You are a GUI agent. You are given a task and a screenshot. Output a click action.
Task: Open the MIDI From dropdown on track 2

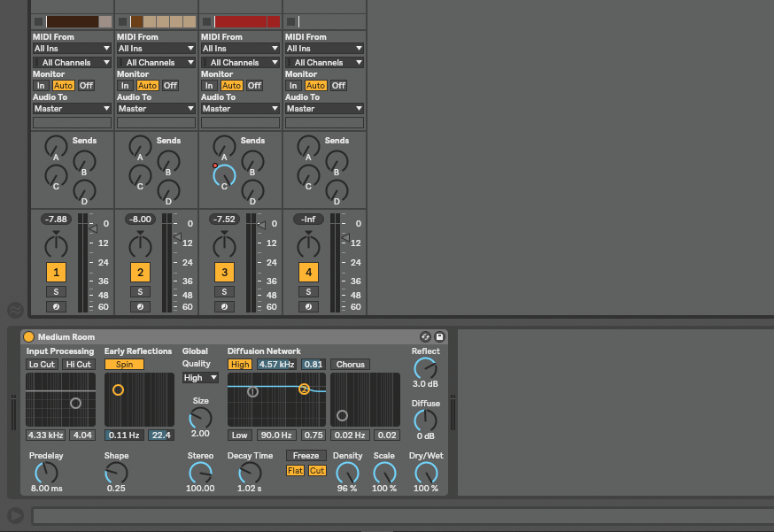[155, 48]
